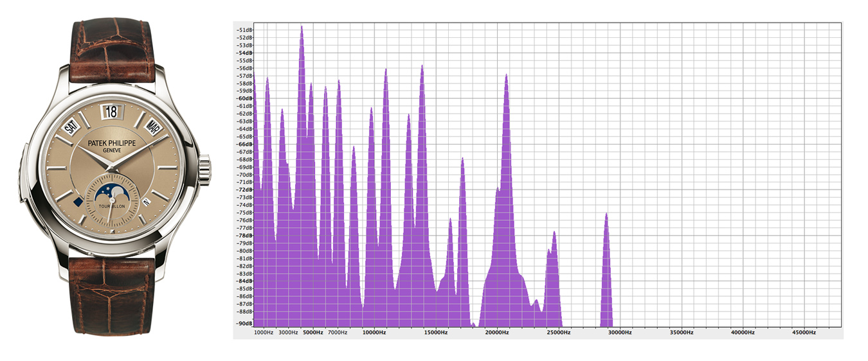Click the 25000Hz frequency label
Screen dimensions: 868x361
coord(558,333)
